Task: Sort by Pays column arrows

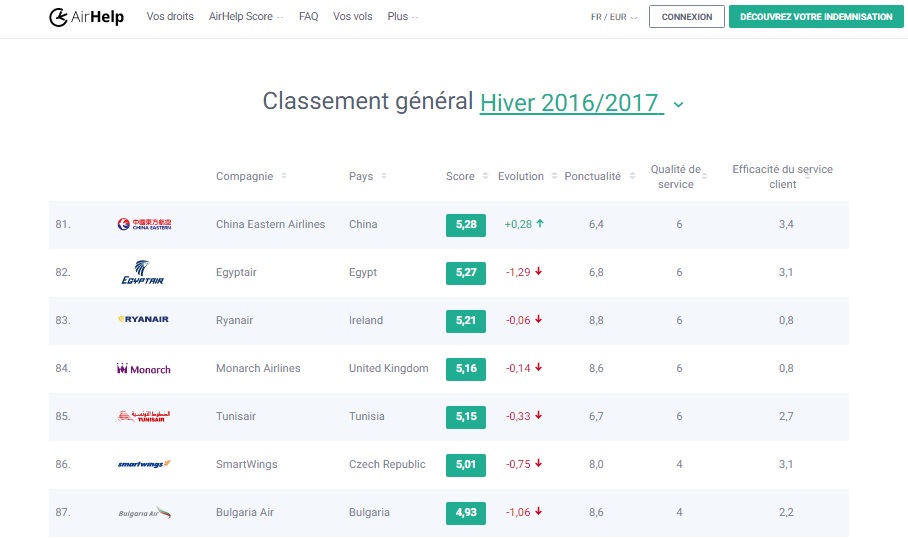Action: pos(383,175)
